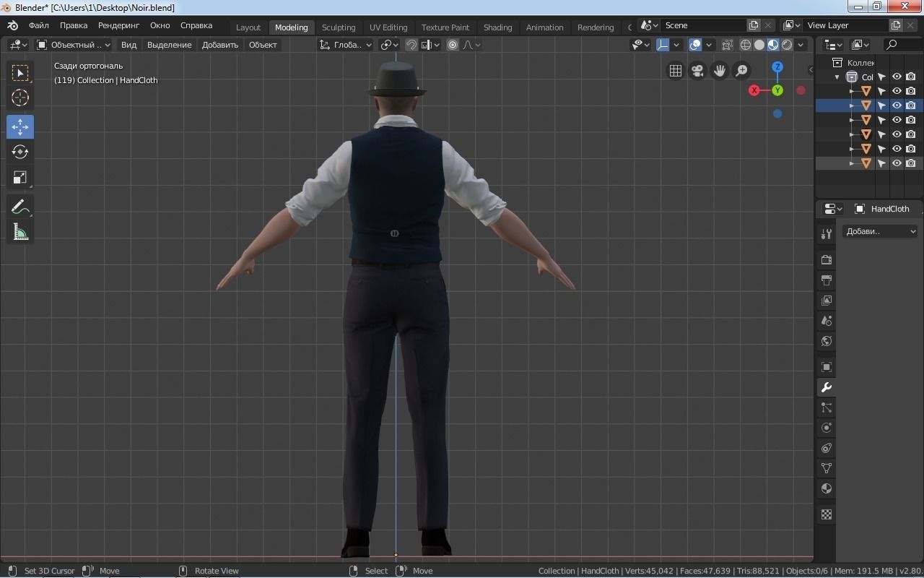
Task: Click the outliner search field
Action: [x=902, y=45]
